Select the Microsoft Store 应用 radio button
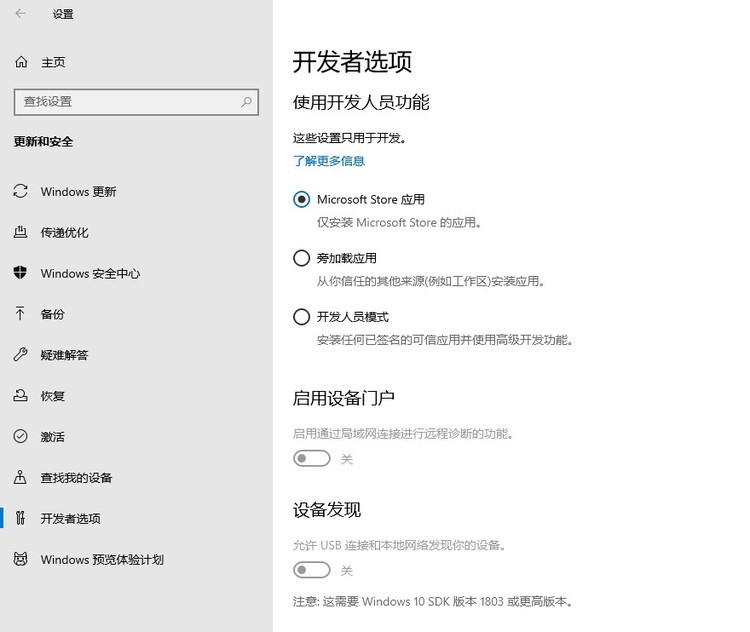 pyautogui.click(x=302, y=199)
